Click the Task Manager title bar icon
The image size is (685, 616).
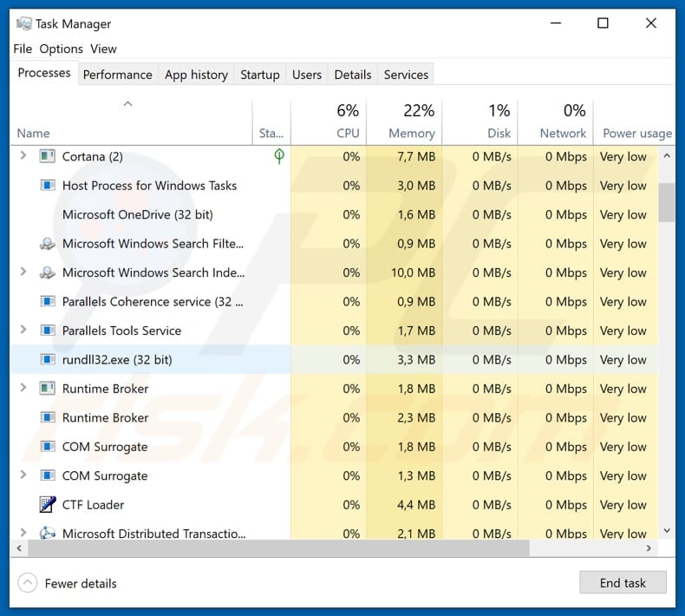click(23, 23)
